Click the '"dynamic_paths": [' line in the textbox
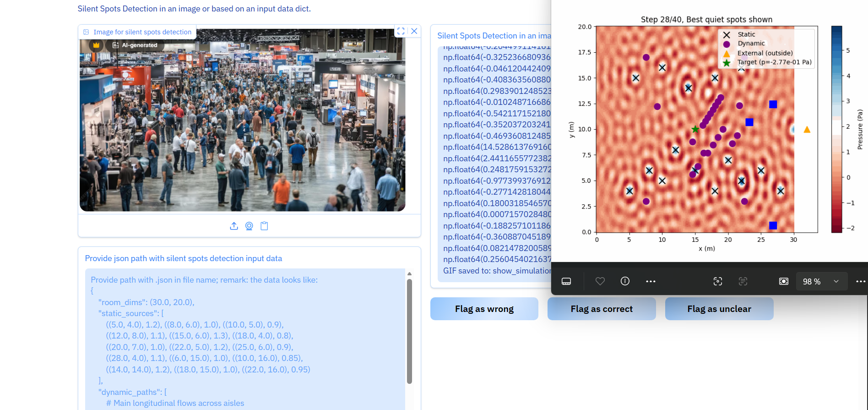Screen dimensions: 868x410 click(x=132, y=392)
